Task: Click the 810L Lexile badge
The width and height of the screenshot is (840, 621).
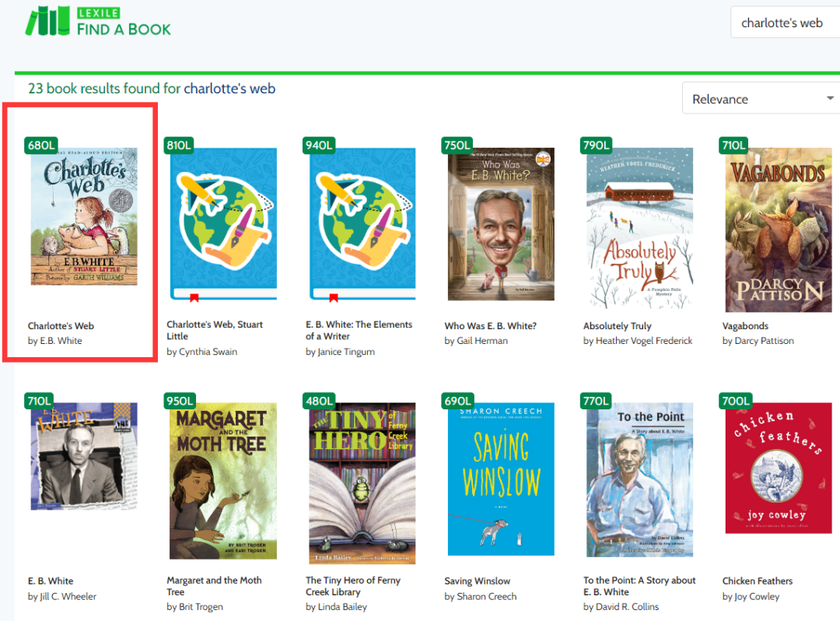Action: click(x=180, y=146)
